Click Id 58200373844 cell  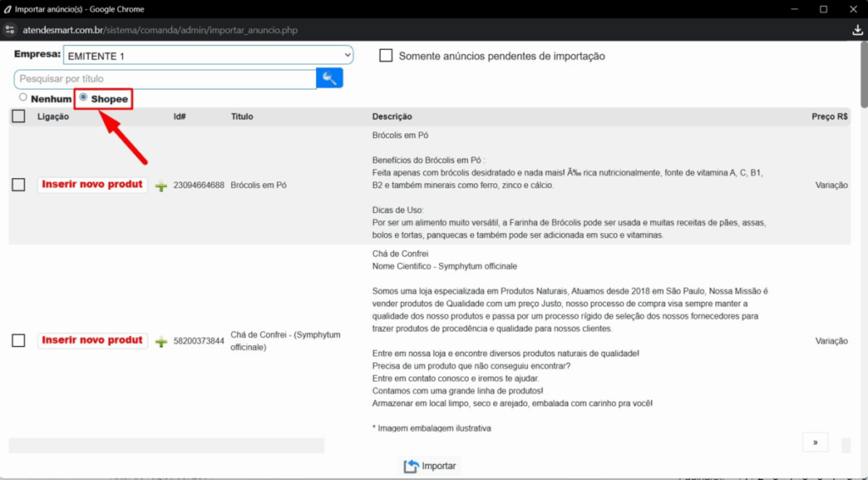[198, 341]
